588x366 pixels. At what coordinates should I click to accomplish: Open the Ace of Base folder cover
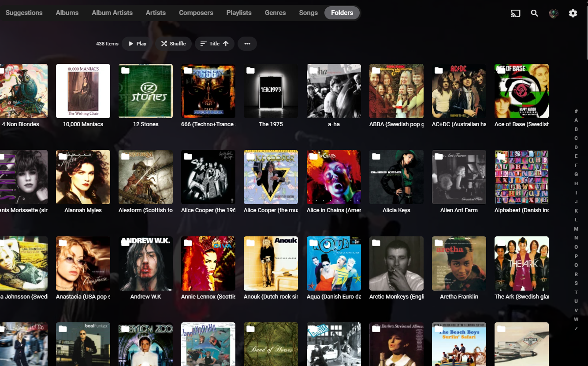tap(521, 91)
